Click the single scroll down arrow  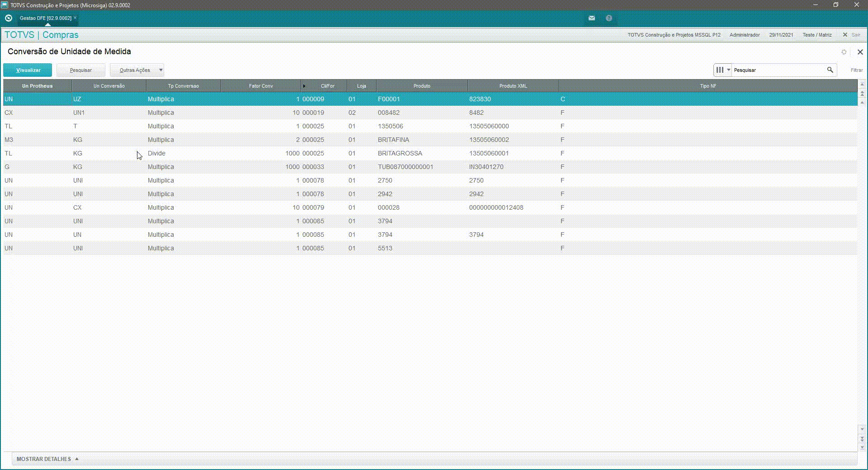tap(862, 429)
